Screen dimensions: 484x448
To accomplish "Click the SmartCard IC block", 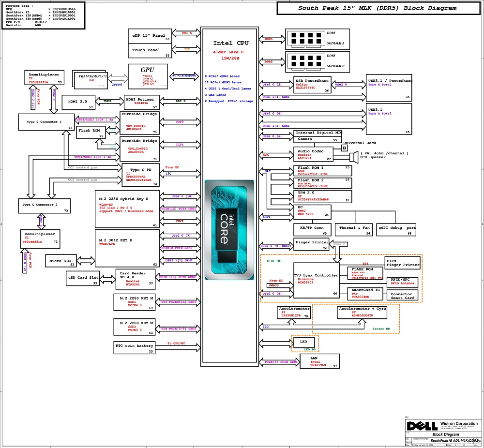I will tap(365, 293).
